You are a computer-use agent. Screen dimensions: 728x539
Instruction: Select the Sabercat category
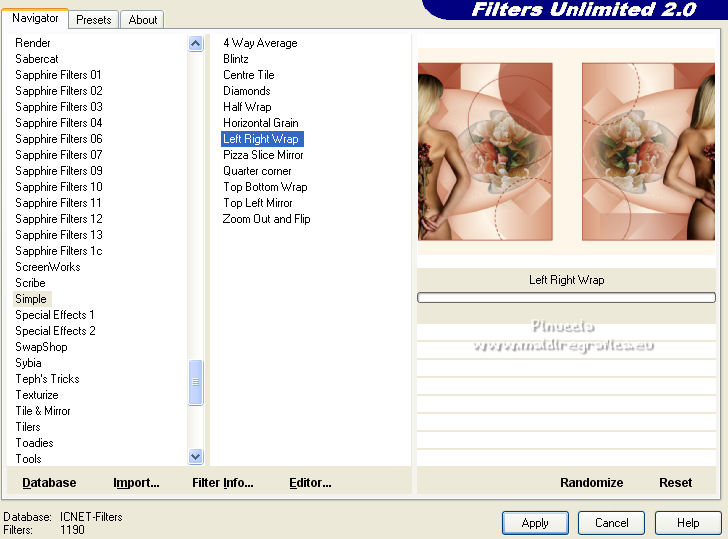pyautogui.click(x=37, y=59)
